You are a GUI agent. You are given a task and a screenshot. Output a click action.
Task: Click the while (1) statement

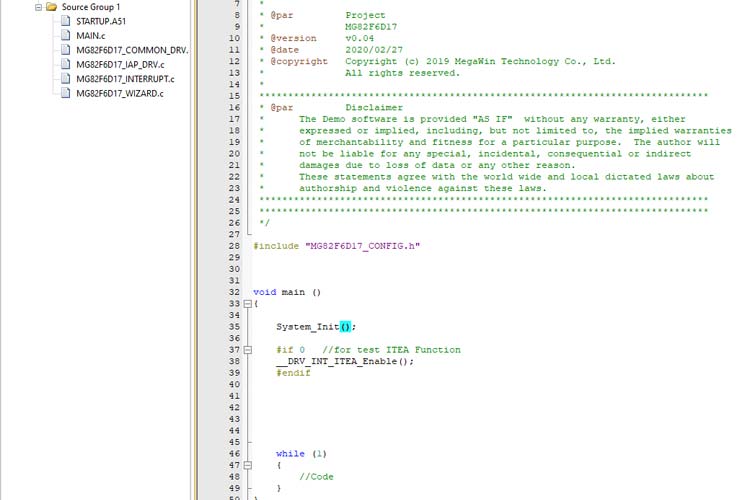tap(301, 454)
